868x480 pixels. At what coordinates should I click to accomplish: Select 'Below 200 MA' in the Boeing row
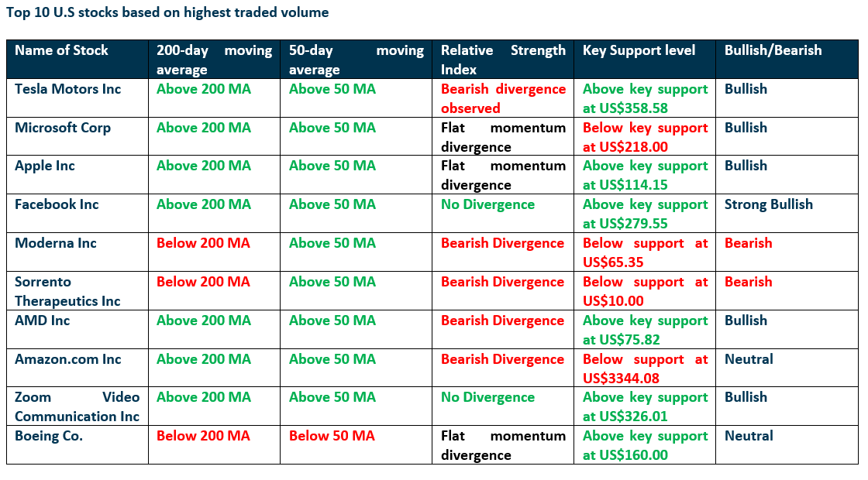coord(203,436)
